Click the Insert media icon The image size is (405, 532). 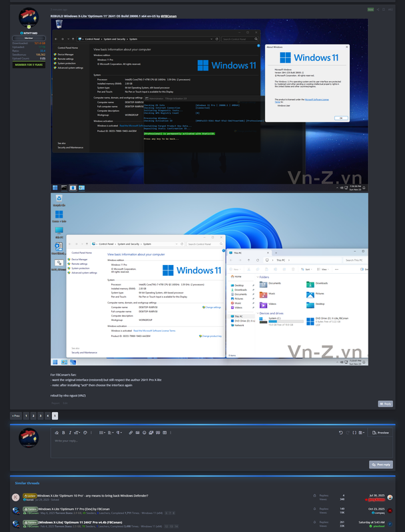coord(151,433)
